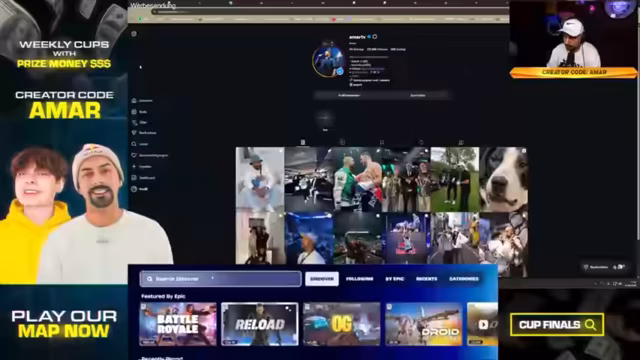This screenshot has width=640, height=360.
Task: Open the Reels icon in the sidebar
Action: tap(134, 111)
